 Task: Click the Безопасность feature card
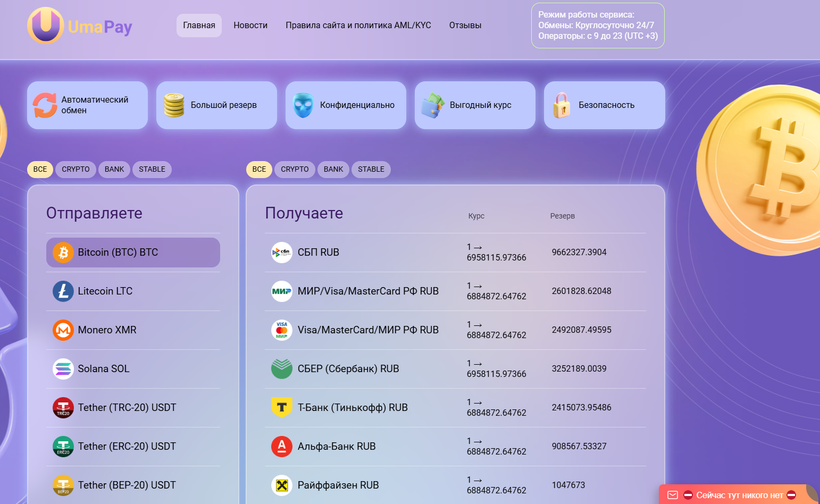(604, 105)
